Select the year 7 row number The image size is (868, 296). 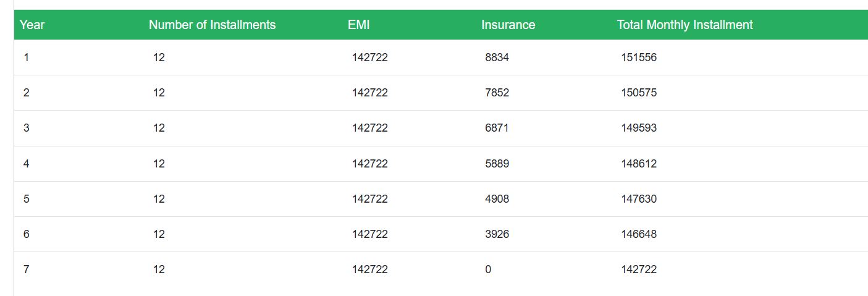coord(27,269)
